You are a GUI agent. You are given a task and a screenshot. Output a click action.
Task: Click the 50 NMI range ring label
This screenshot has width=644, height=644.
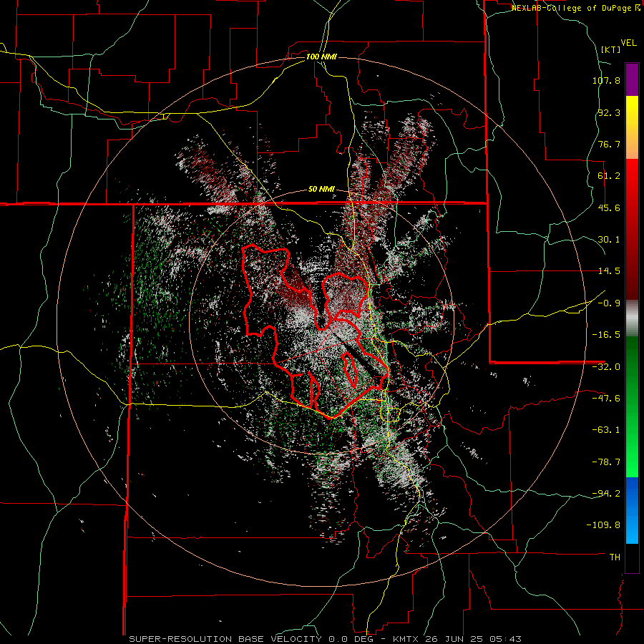[x=321, y=190]
